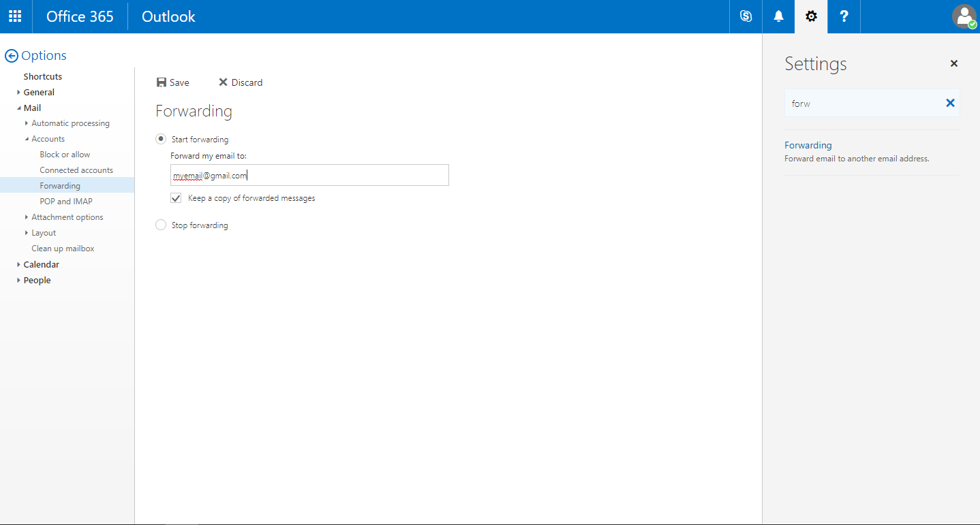Toggle the settings gear icon
The height and width of the screenshot is (525, 980).
click(x=811, y=16)
